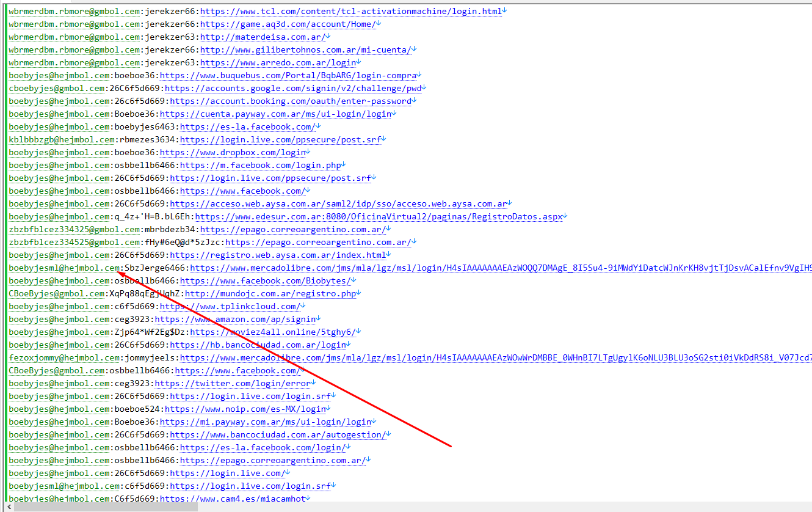
Task: Visit the hb.bancociudad.com.ar login link
Action: pyautogui.click(x=258, y=345)
